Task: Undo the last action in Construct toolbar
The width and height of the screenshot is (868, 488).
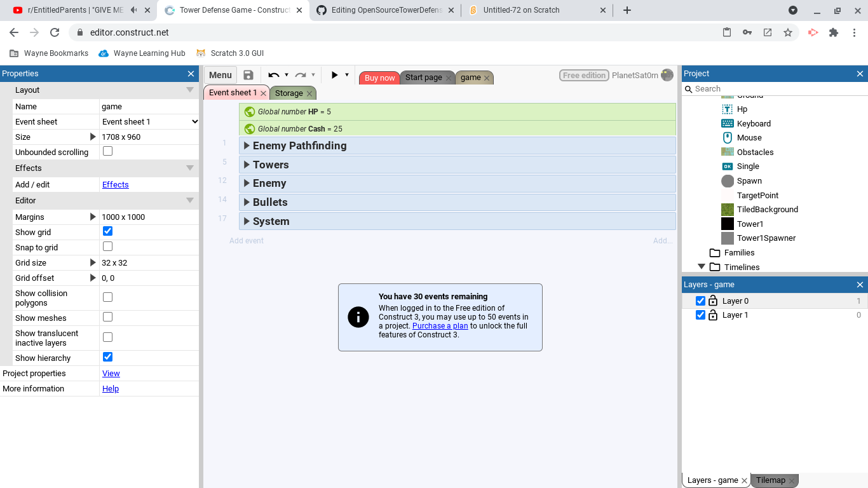Action: (x=274, y=75)
